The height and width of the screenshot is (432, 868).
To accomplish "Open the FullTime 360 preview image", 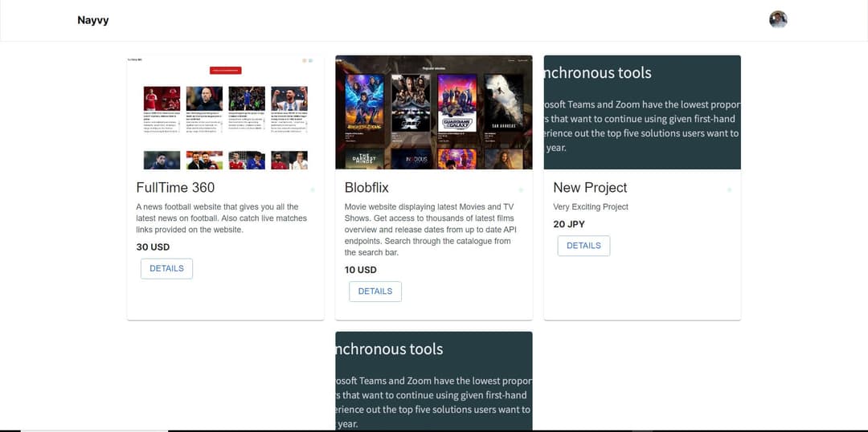I will click(225, 112).
